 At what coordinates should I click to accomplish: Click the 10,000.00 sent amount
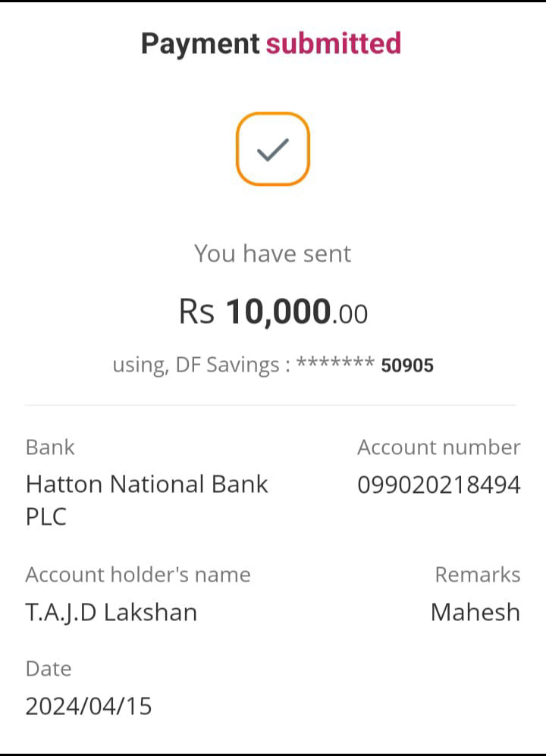coord(297,312)
